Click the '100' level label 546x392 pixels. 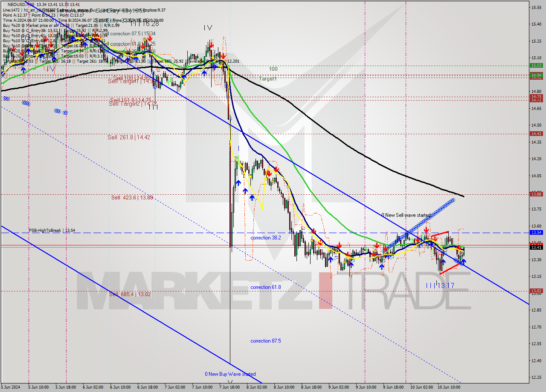(x=273, y=69)
